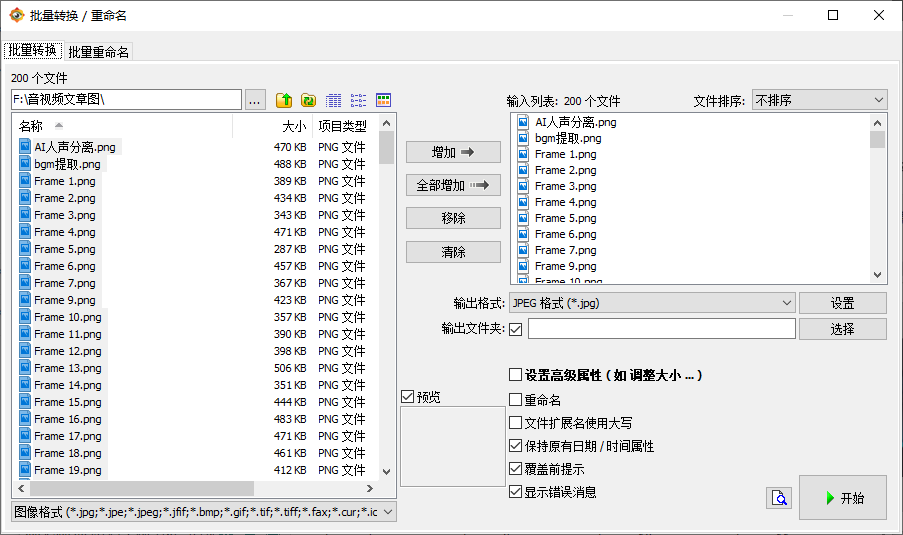Switch file list to details view

pos(333,100)
